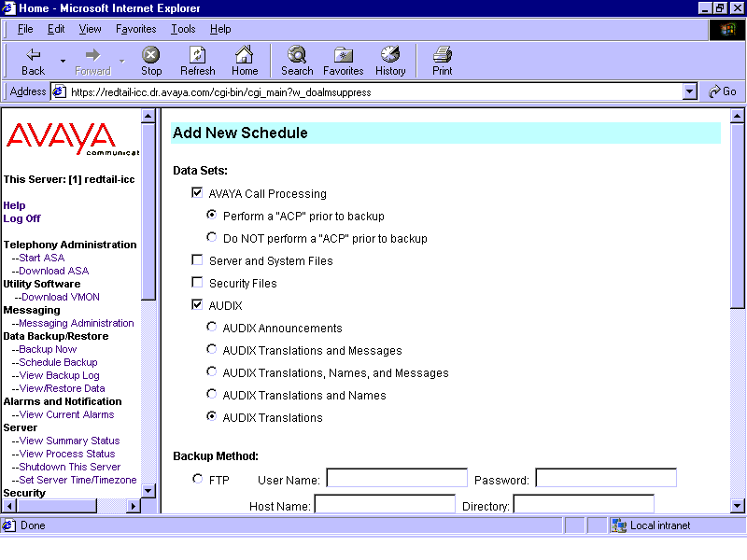Screen dimensions: 747x560
Task: Select AUDIX Translations and Names option
Action: point(212,394)
